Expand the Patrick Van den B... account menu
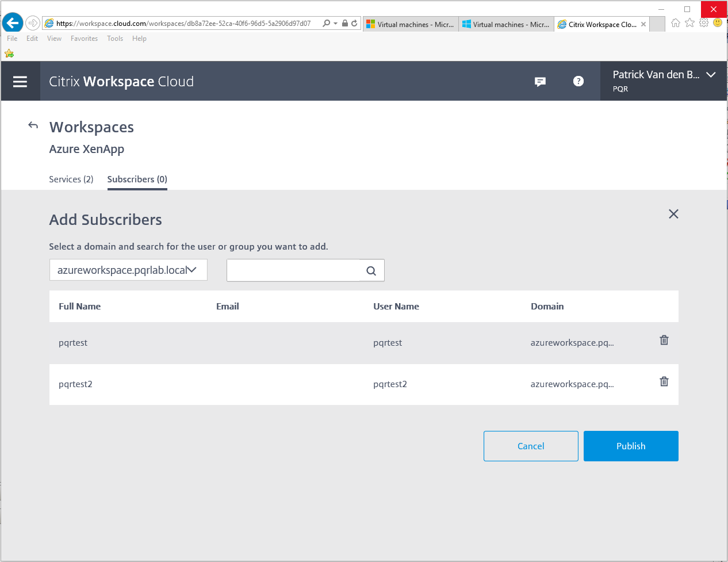Viewport: 728px width, 562px height. [x=664, y=81]
